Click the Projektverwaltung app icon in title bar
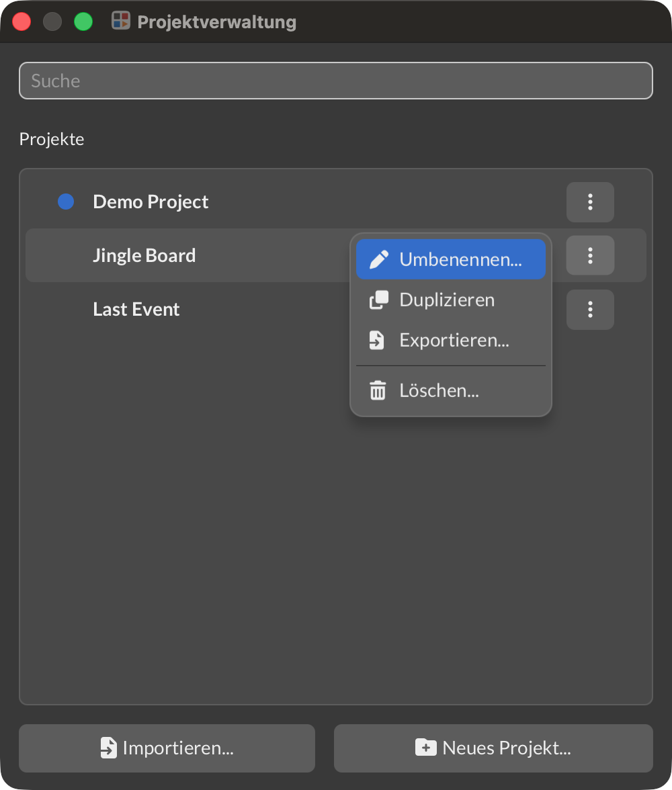Viewport: 672px width, 790px height. pyautogui.click(x=121, y=21)
